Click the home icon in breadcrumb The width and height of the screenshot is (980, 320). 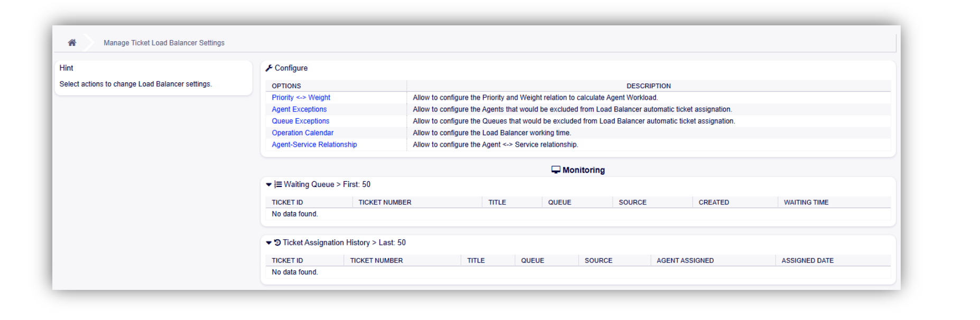coord(72,43)
